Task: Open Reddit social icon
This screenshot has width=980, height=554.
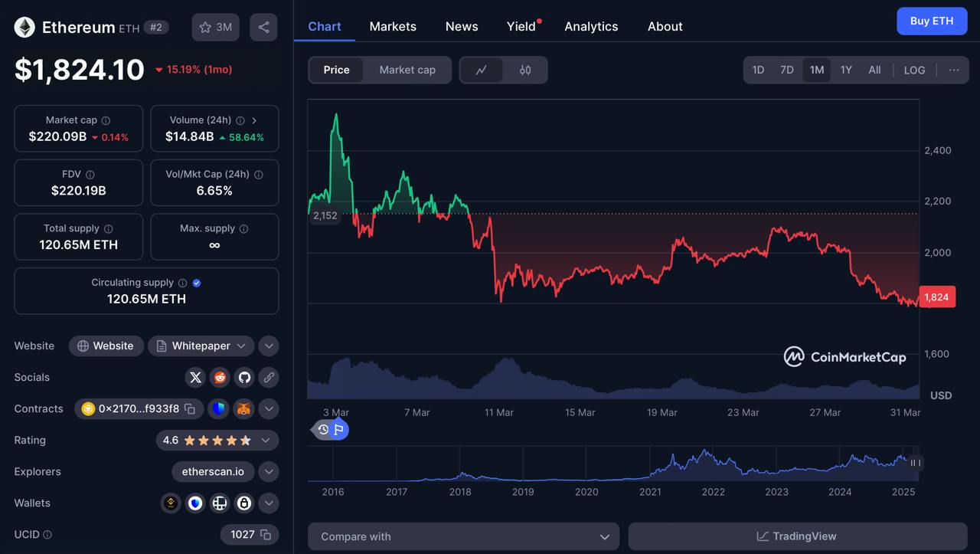Action: 220,377
